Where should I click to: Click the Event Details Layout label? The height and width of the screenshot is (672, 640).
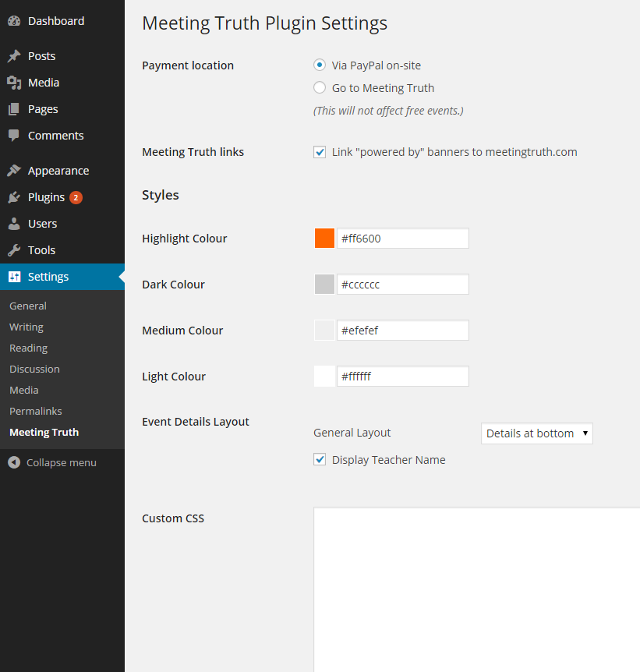click(196, 422)
